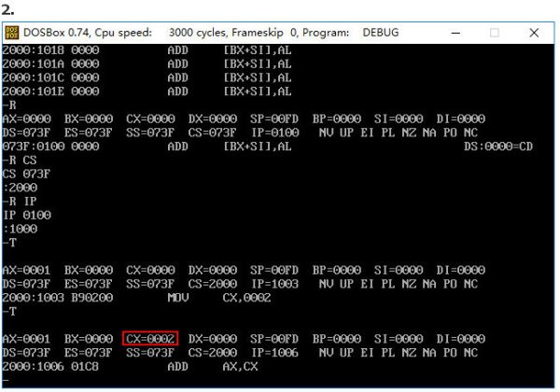This screenshot has height=392, width=560.
Task: Click the DOSBox icon in the title bar
Action: point(13,33)
